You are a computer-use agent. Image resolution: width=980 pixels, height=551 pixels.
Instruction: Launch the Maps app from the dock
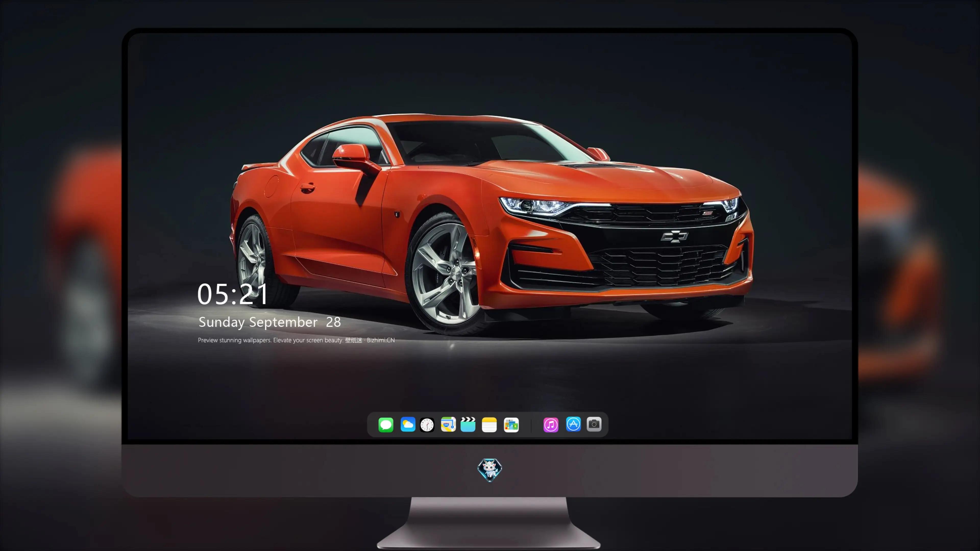(448, 424)
